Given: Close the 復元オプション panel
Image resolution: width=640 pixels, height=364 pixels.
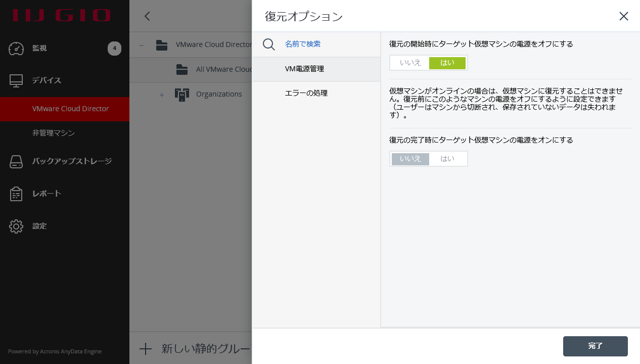Looking at the screenshot, I should pos(624,16).
